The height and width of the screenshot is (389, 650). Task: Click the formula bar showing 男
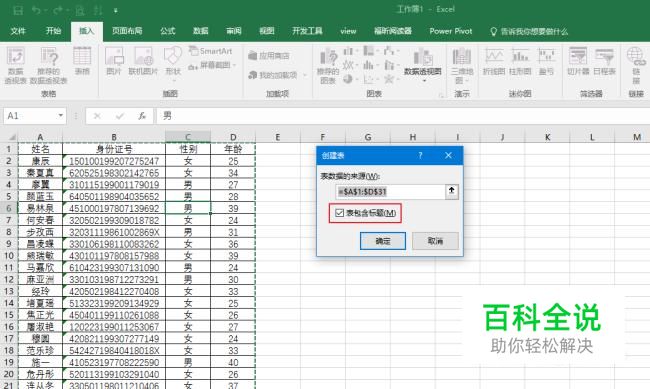[402, 116]
